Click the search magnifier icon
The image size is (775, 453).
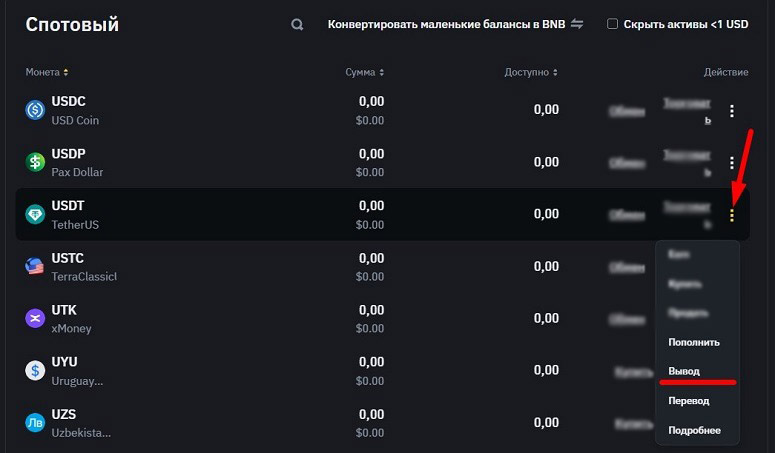click(x=297, y=25)
